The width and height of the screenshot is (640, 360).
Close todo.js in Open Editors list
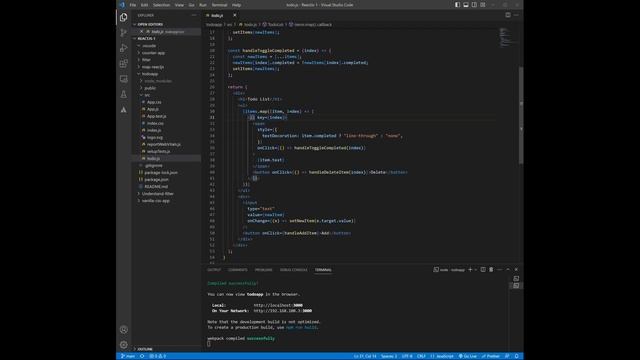(x=141, y=31)
